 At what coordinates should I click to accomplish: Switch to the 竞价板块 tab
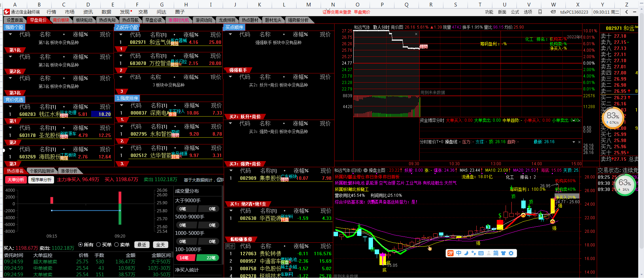coord(61,20)
